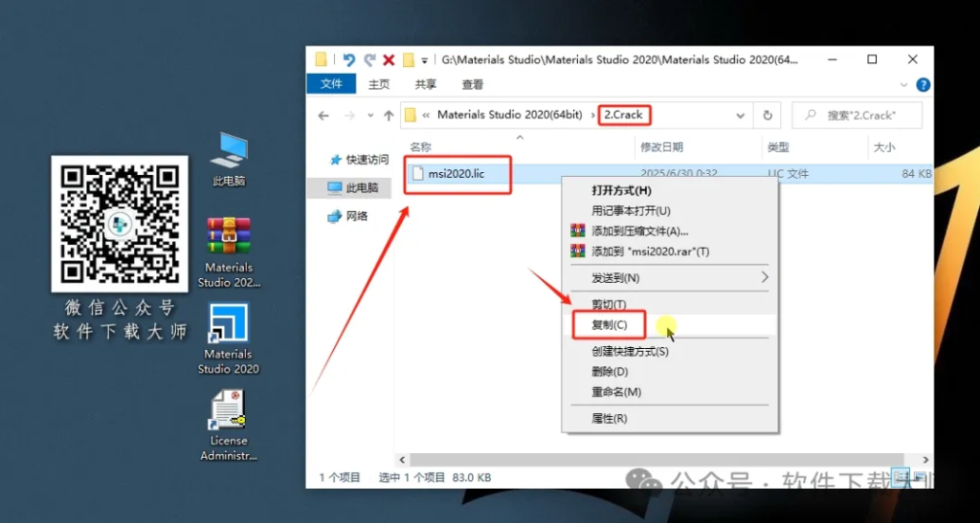Screen dimensions: 980x523
Task: Switch to the 共享 tab
Action: click(426, 84)
